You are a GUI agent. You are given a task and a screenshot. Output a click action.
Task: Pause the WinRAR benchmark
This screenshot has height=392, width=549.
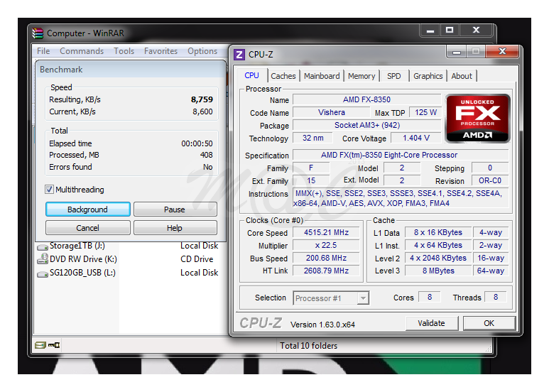click(x=175, y=209)
